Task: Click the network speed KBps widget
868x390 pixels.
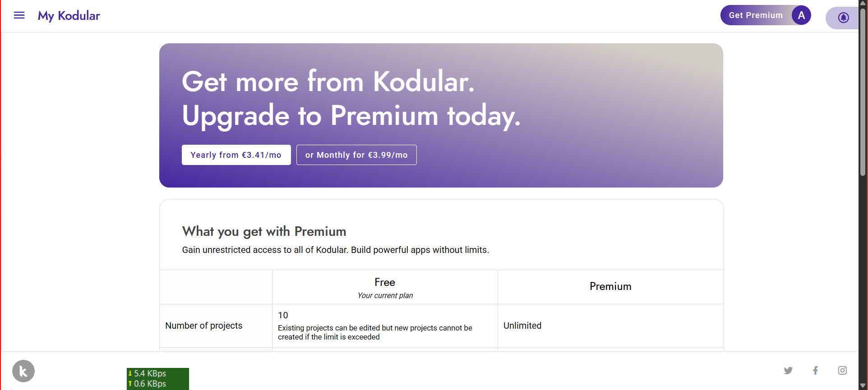Action: [x=158, y=379]
